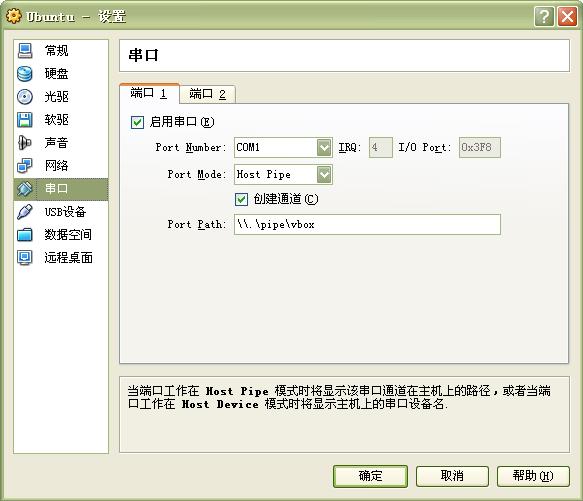
Task: Toggle the 启用串口 checkbox
Action: 137,122
